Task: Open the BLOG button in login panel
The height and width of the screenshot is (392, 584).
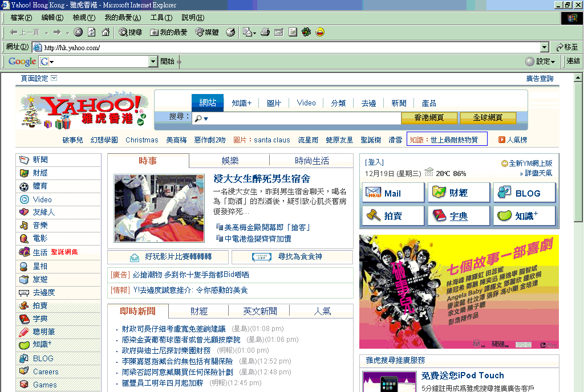Action: point(525,193)
